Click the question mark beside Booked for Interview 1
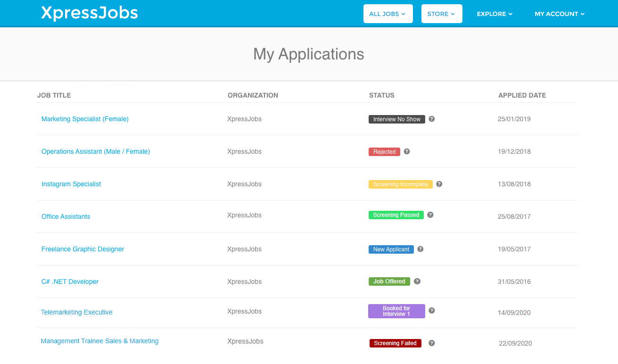 coord(431,311)
